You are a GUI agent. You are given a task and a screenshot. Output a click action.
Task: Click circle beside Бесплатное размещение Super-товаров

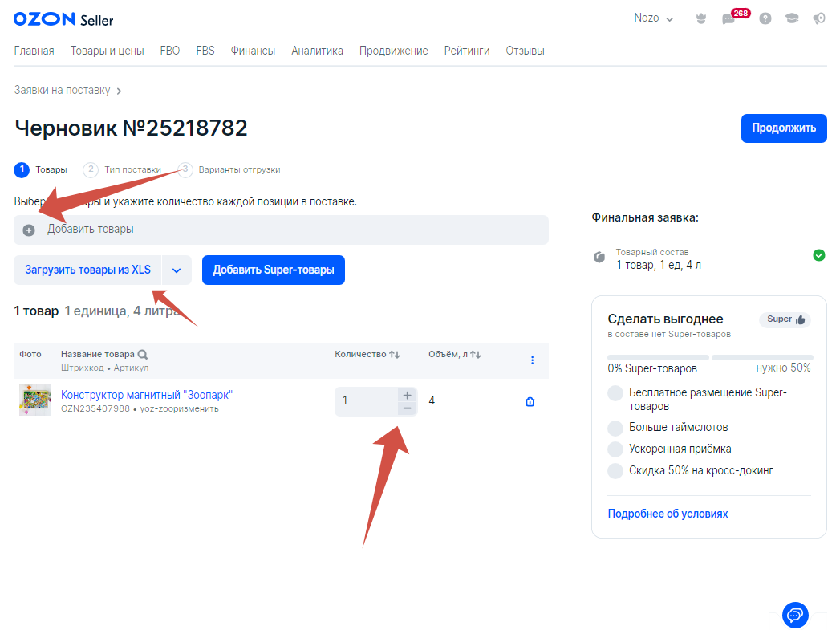tap(615, 393)
